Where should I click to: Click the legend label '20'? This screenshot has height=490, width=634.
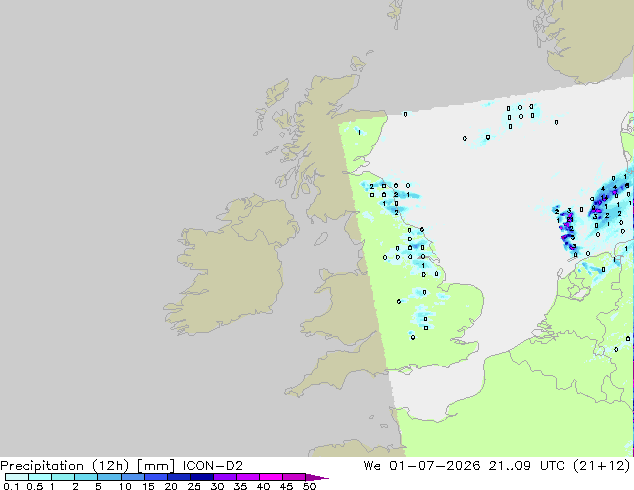click(x=171, y=486)
